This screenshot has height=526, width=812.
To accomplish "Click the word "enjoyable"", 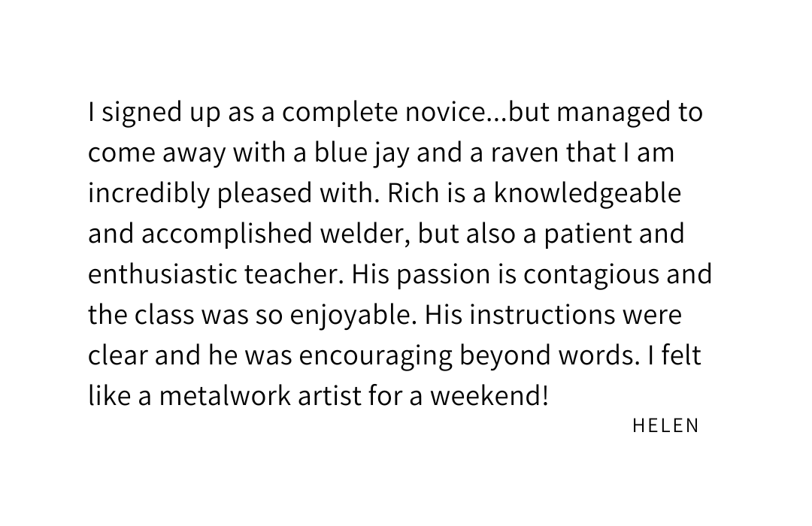I will pos(353,316).
